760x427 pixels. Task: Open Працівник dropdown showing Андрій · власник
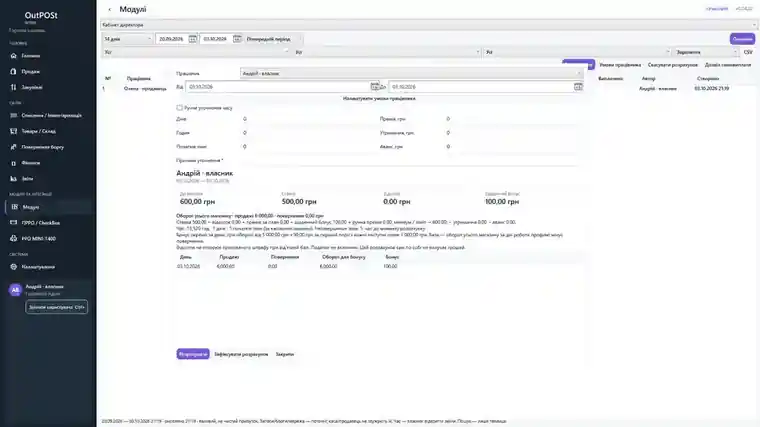[x=411, y=73]
